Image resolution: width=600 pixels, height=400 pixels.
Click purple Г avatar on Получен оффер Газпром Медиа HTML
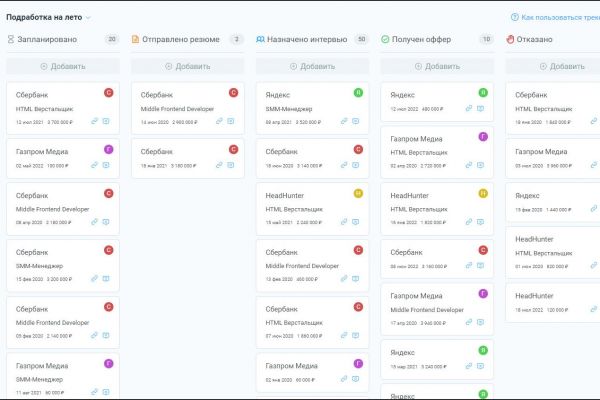(x=483, y=137)
